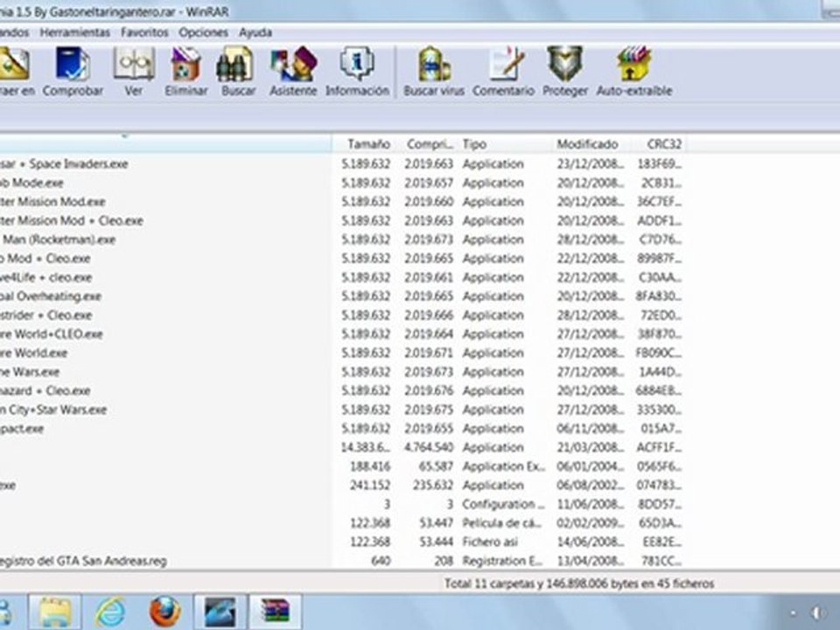Create Auto-extraíble archive icon
The width and height of the screenshot is (840, 630).
[x=633, y=65]
